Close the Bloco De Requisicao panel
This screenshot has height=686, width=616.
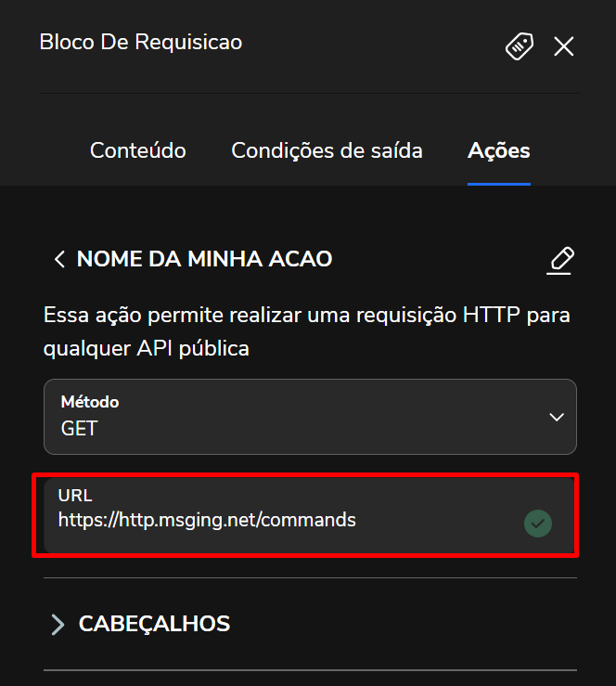564,46
